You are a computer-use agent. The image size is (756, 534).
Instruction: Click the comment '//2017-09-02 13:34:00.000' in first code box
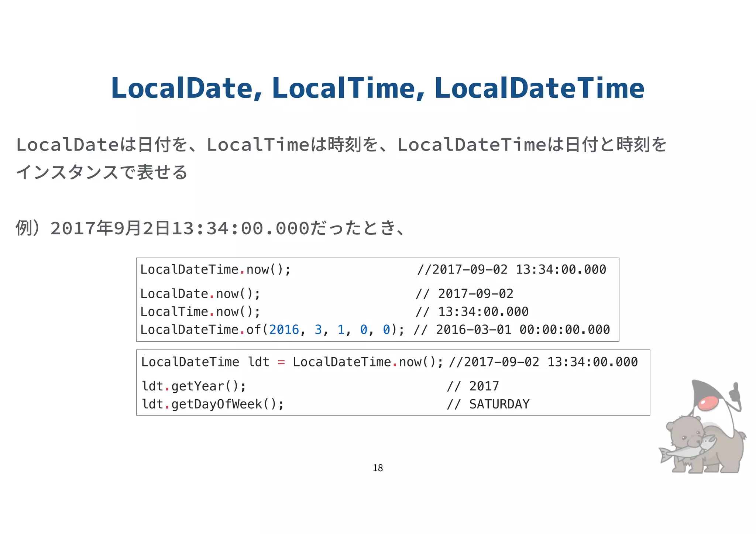[x=512, y=269]
